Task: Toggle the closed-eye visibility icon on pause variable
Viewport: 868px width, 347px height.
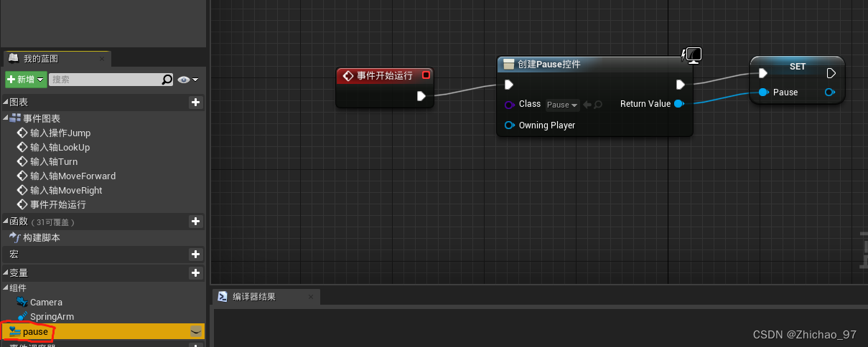Action: click(x=195, y=331)
